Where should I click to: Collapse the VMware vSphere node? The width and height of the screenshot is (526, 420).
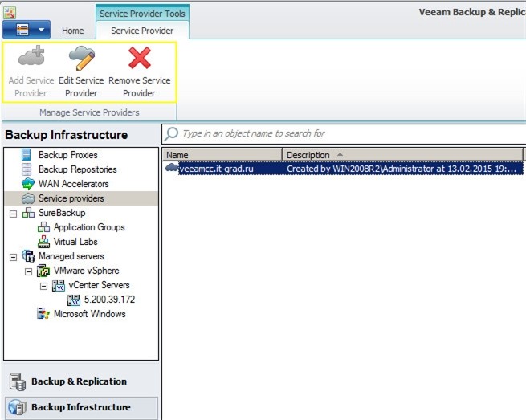pos(28,271)
